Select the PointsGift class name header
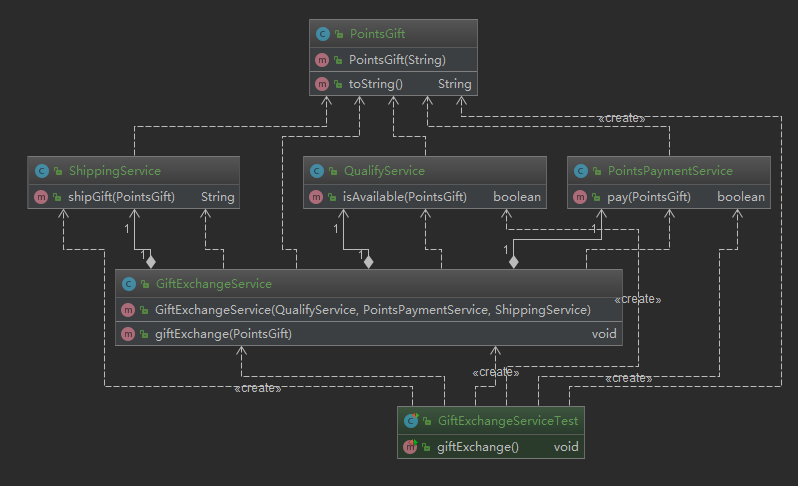The image size is (798, 486). (x=377, y=34)
